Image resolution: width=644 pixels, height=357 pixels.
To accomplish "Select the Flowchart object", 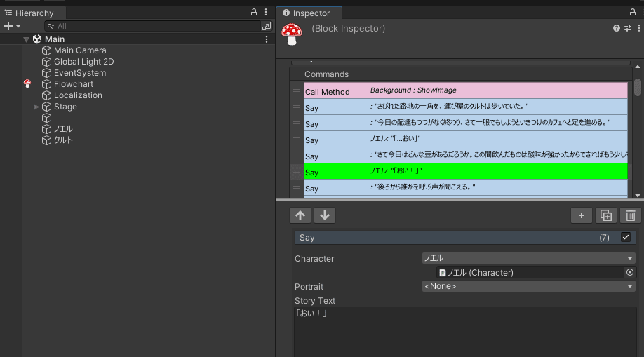I will coord(74,83).
